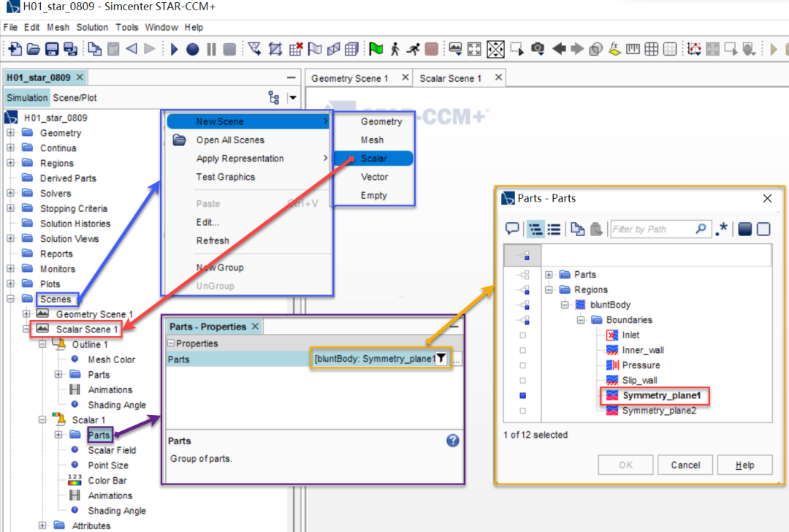Open the Solution menu

tap(92, 27)
